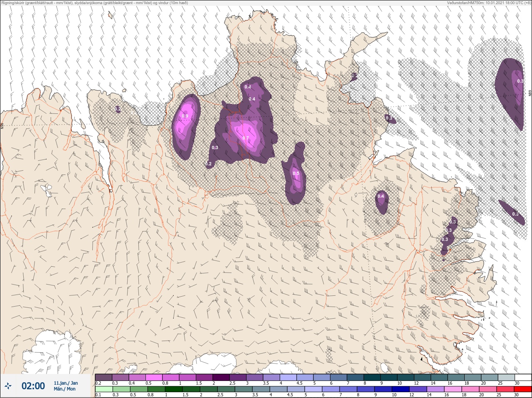
Task: Click the N99 marker on the left map edge
Action: (2, 125)
